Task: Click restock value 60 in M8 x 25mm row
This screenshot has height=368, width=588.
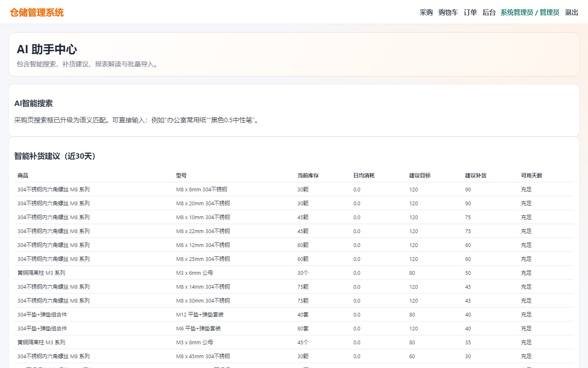Action: pyautogui.click(x=468, y=259)
